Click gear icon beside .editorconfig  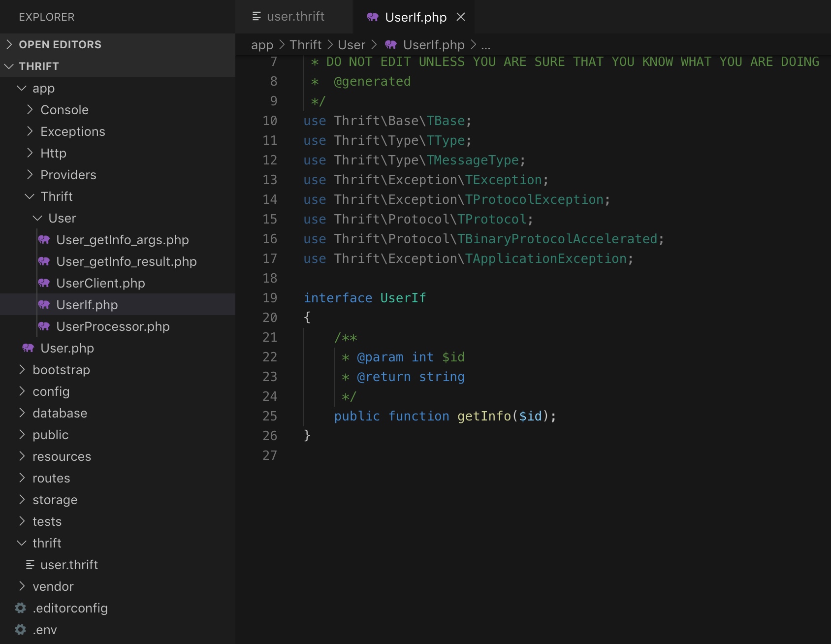click(20, 608)
